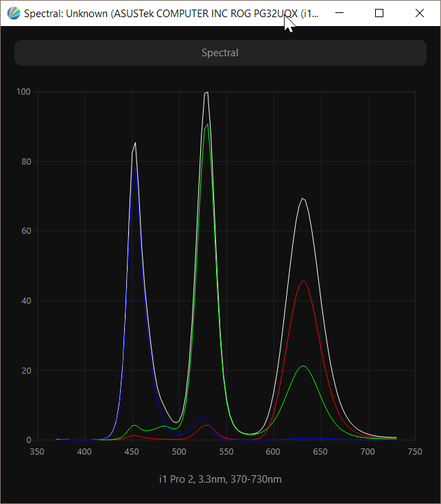This screenshot has height=504, width=441.
Task: Click the window title text in title bar
Action: point(171,13)
